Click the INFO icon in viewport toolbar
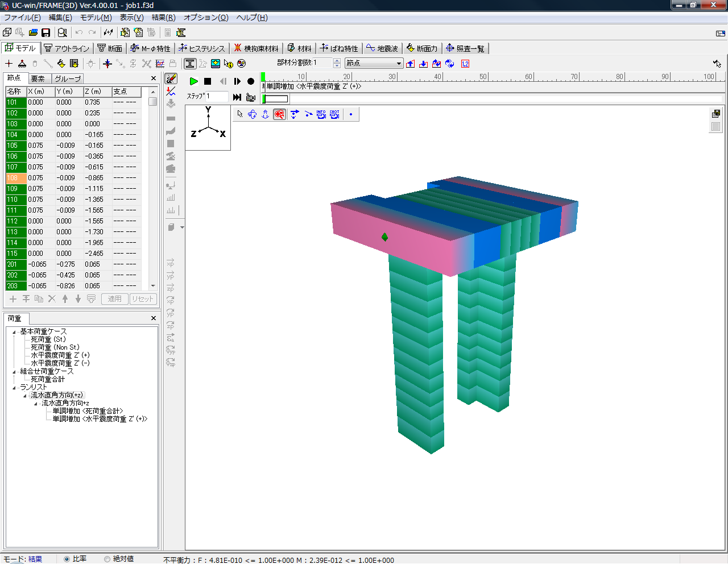The image size is (728, 564). pos(321,114)
